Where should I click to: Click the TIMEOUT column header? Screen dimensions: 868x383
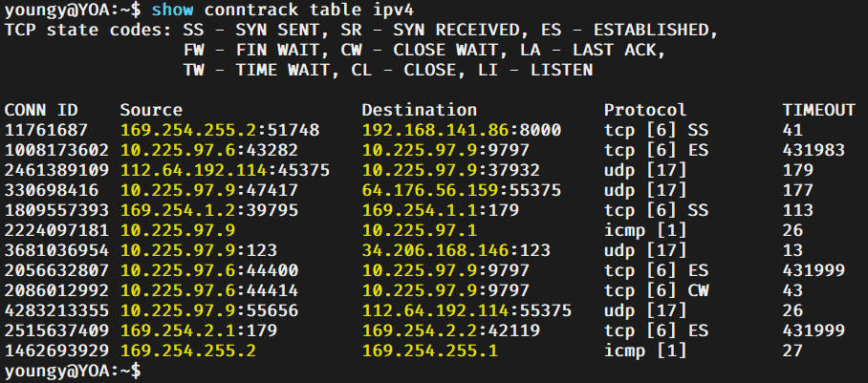pos(818,110)
